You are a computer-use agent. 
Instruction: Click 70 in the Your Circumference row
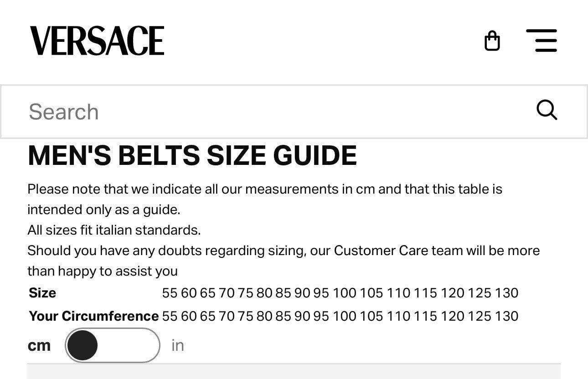227,316
